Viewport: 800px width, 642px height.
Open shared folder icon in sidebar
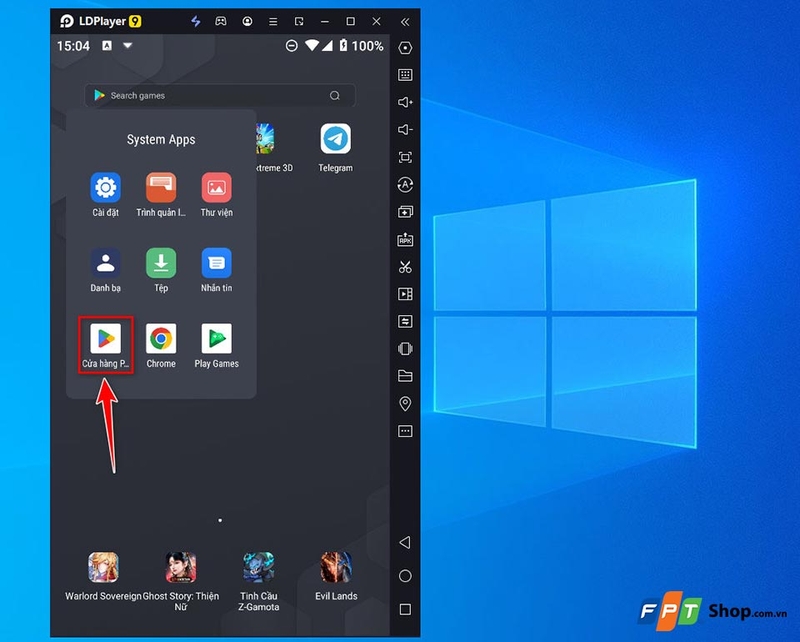point(405,376)
